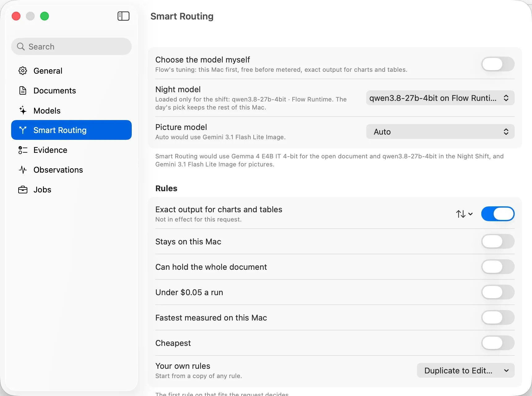Image resolution: width=532 pixels, height=396 pixels.
Task: Click the Observations waveform icon
Action: (x=23, y=170)
